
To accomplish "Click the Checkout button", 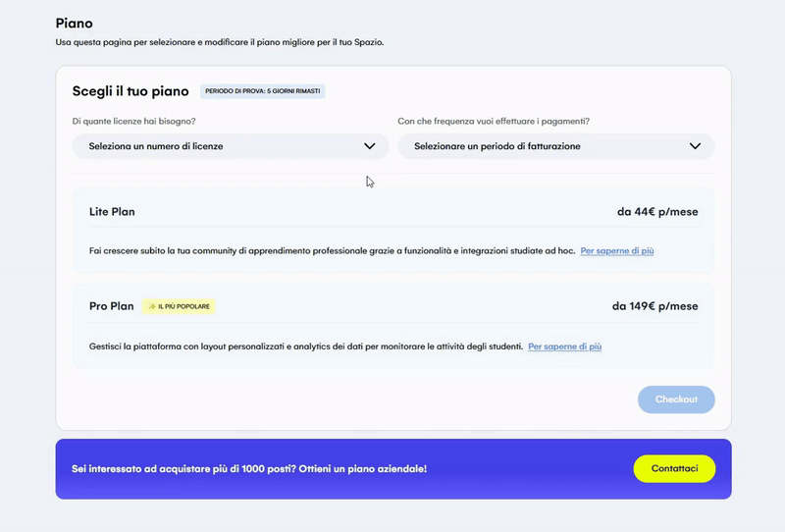I will [x=676, y=399].
